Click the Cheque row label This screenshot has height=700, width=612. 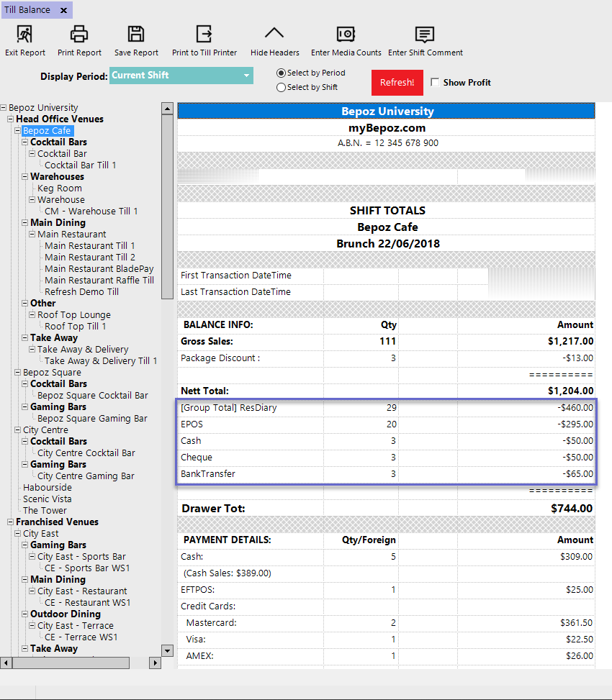[197, 457]
